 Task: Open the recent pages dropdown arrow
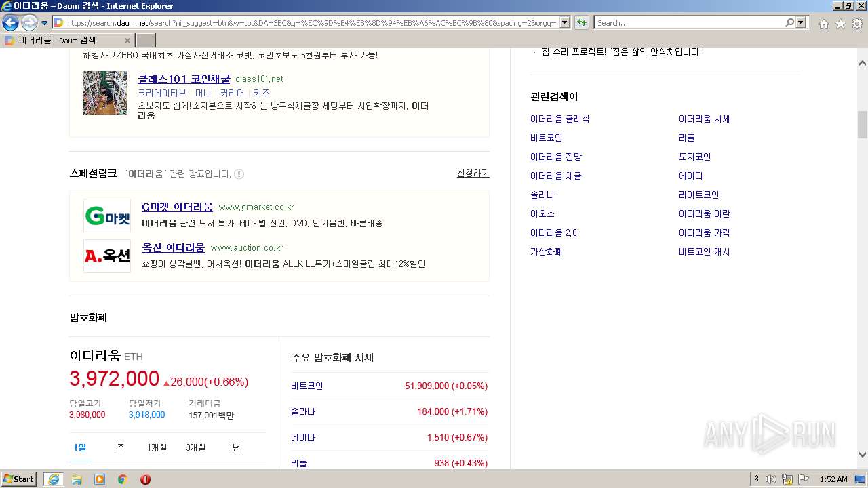[44, 23]
